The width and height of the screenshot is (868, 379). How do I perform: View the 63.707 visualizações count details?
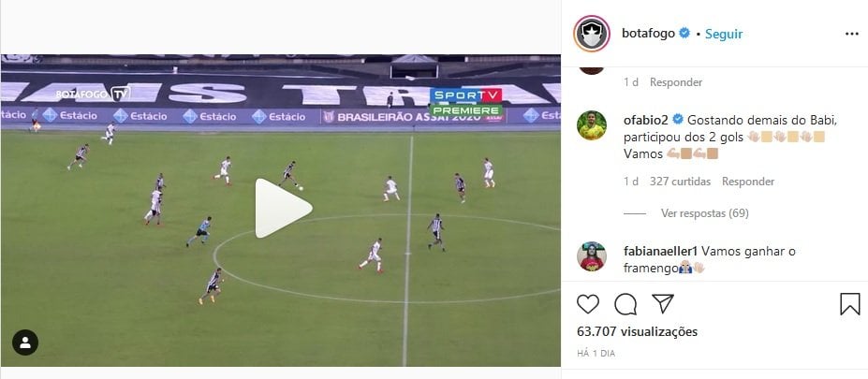point(637,331)
